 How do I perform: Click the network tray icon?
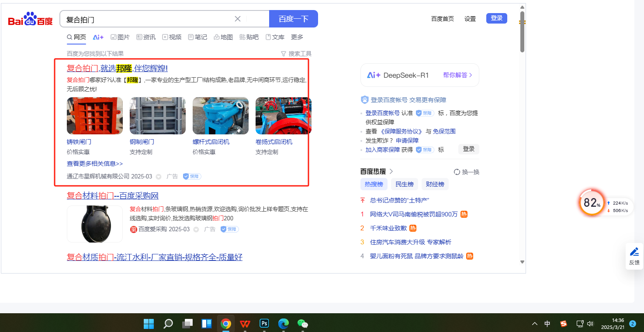[580, 324]
